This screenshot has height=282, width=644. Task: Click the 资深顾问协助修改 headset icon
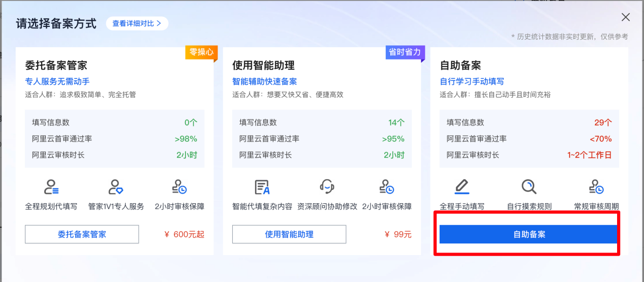(327, 187)
